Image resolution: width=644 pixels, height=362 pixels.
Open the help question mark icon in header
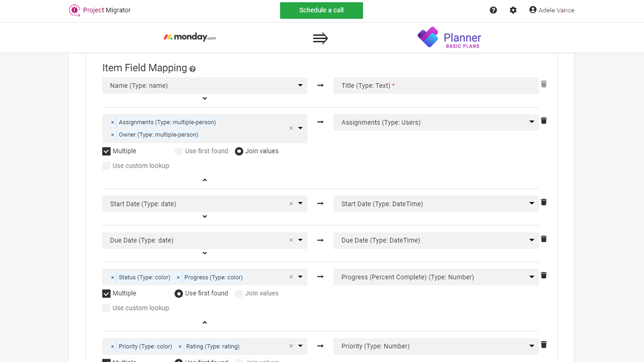pyautogui.click(x=493, y=10)
